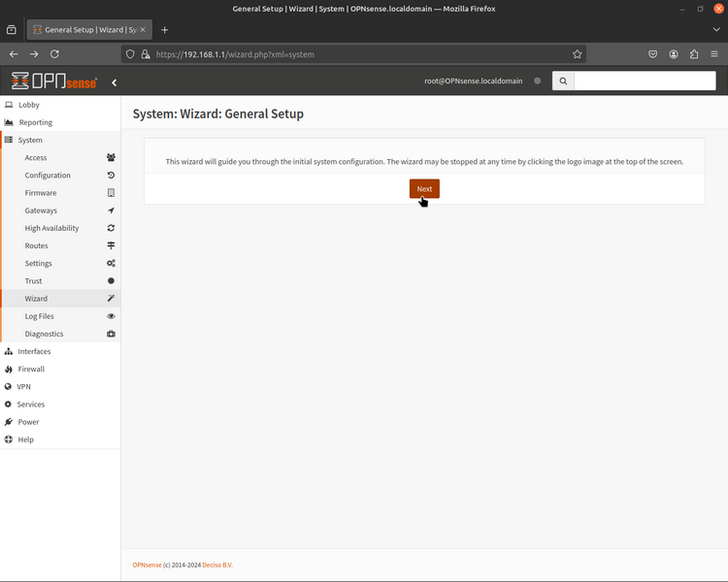Screen dimensions: 728x582
Task: Follow the OPNsense footer link
Action: pyautogui.click(x=148, y=566)
